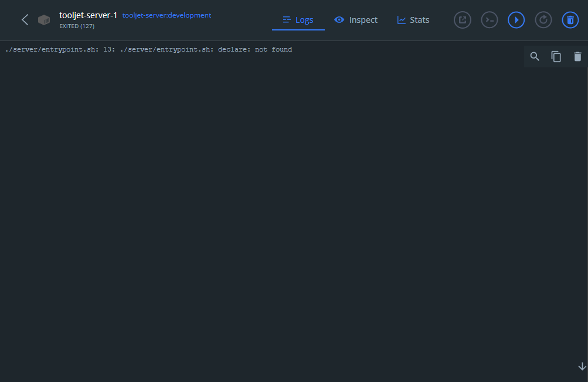The image size is (588, 382).
Task: Click the EXITED (127) status label
Action: tap(77, 26)
